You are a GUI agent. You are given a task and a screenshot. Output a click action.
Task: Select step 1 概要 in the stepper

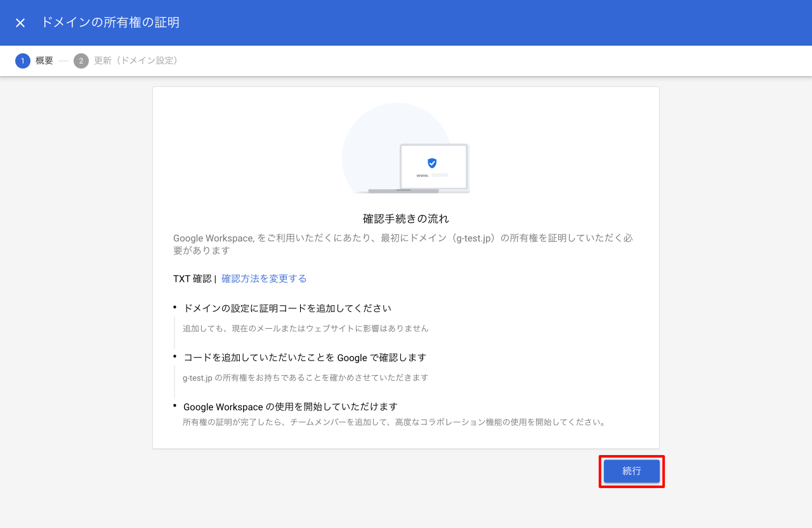point(35,61)
